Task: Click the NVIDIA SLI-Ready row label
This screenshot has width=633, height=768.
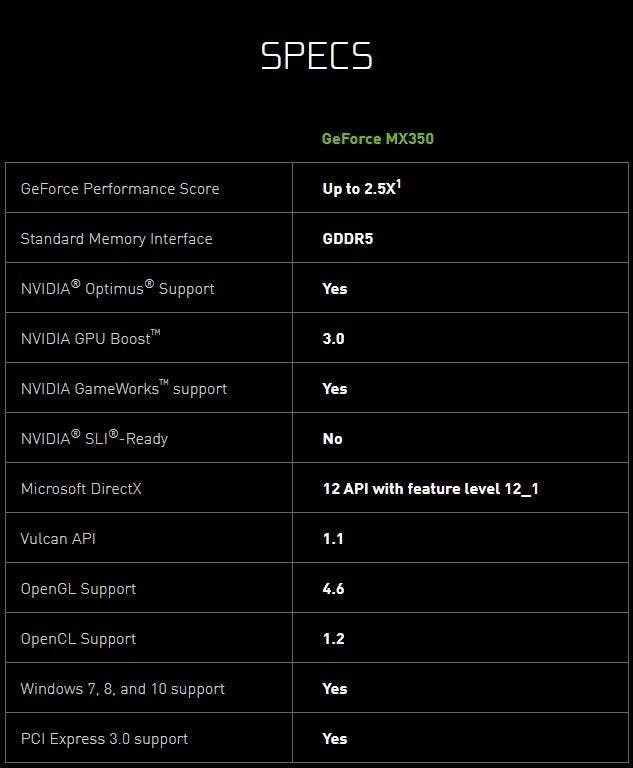Action: tap(94, 438)
